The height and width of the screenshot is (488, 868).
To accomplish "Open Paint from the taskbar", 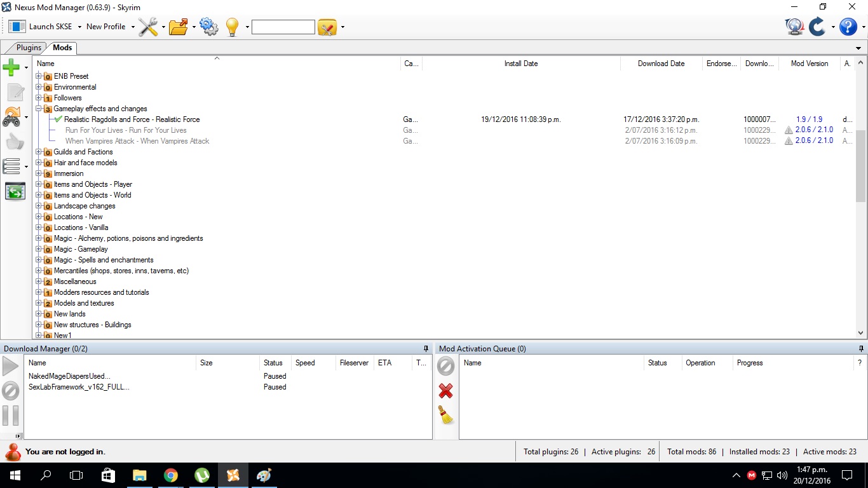I will (264, 475).
